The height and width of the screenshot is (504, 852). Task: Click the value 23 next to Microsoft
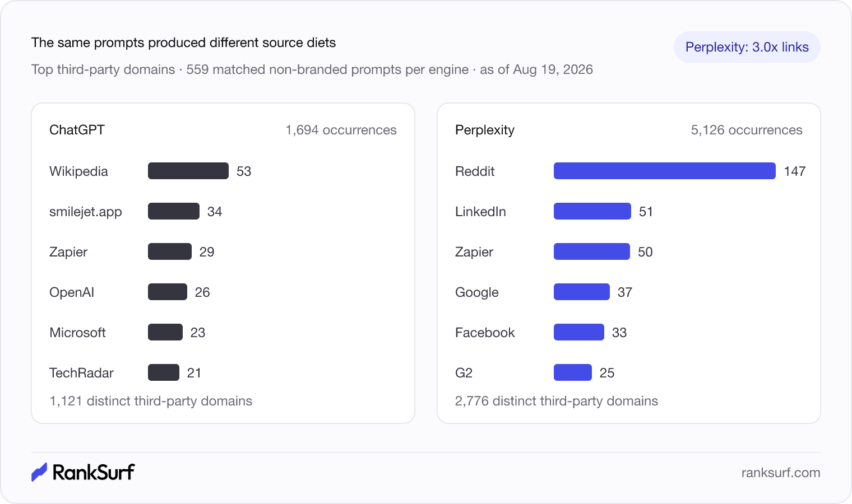pyautogui.click(x=198, y=333)
